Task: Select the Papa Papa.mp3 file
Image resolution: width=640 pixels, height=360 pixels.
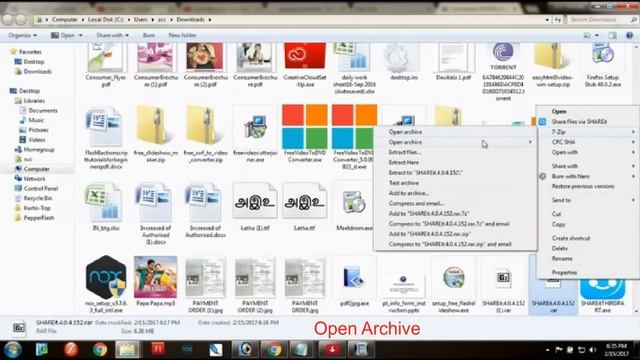Action: [x=156, y=277]
